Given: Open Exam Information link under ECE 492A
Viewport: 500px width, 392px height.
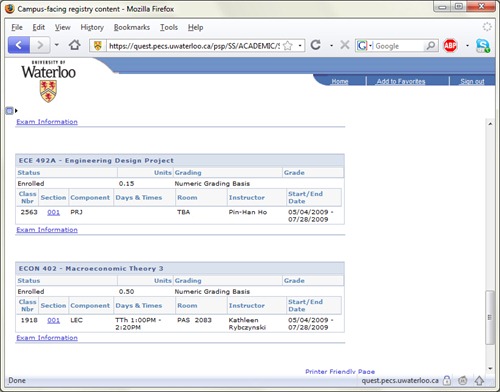Looking at the screenshot, I should pyautogui.click(x=47, y=230).
